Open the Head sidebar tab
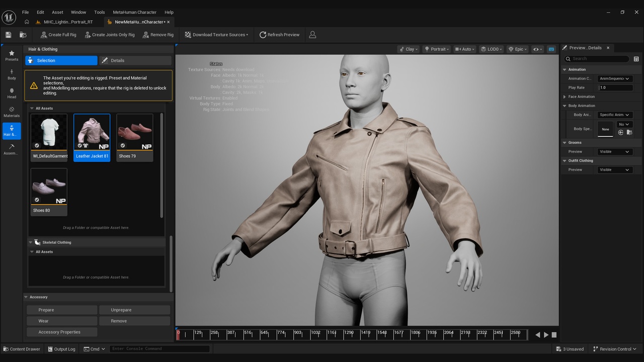 (12, 93)
